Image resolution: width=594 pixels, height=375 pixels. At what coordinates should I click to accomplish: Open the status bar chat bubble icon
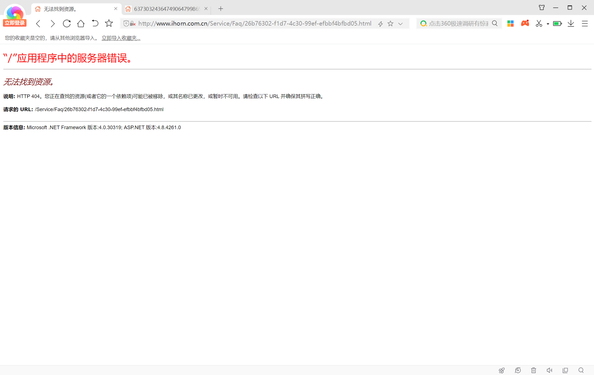click(x=518, y=370)
